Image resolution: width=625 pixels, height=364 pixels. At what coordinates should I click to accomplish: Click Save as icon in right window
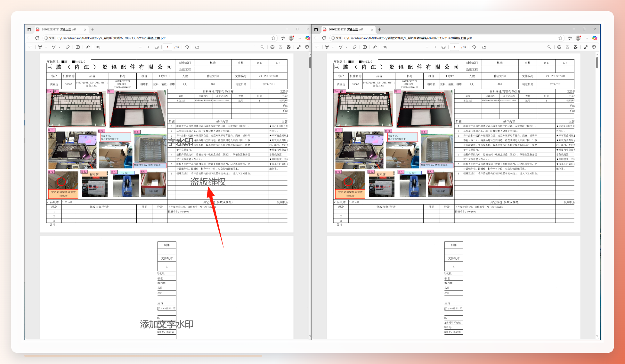point(576,47)
